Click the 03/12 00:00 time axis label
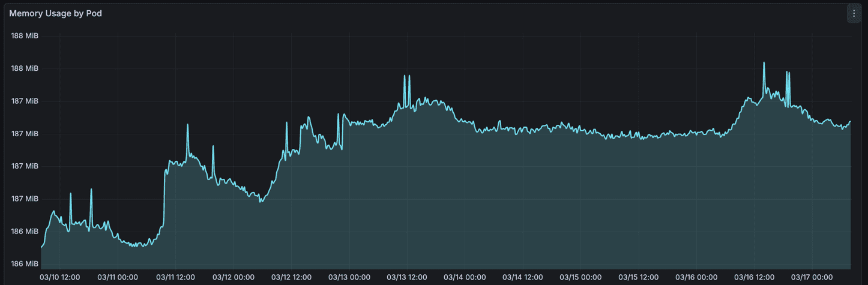 coord(234,277)
